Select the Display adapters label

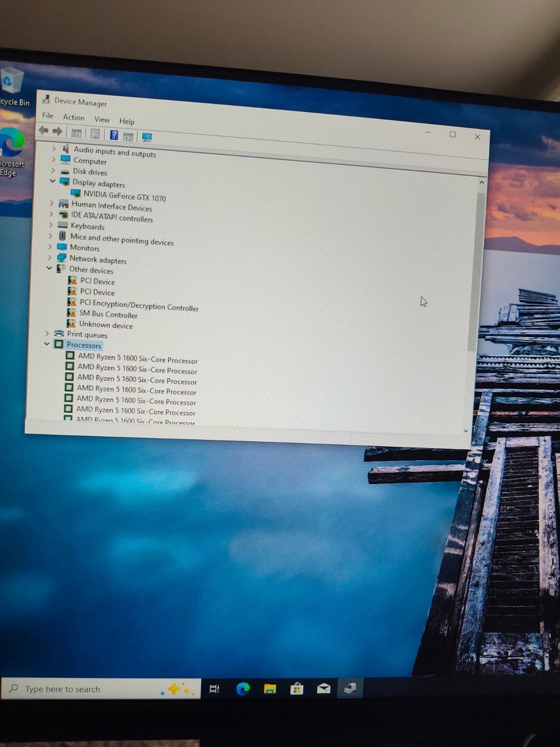click(x=98, y=183)
